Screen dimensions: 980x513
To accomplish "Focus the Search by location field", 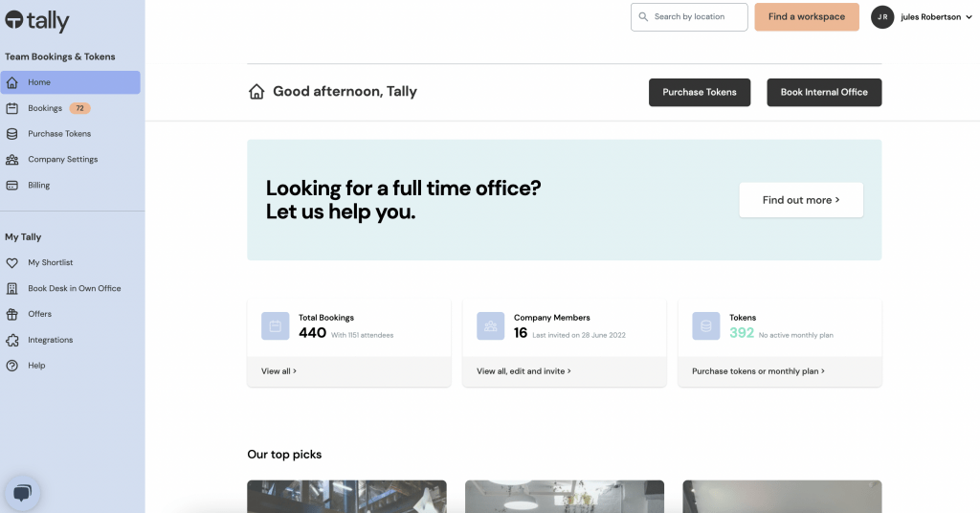I will click(689, 17).
